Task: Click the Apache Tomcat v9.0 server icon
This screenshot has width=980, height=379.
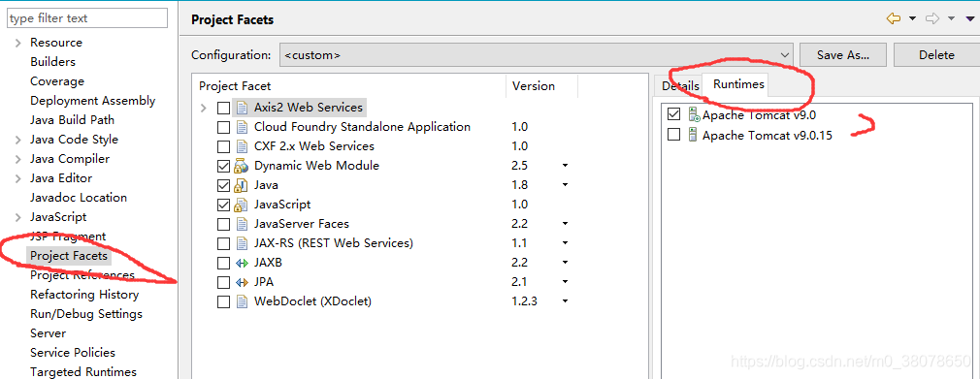Action: (693, 115)
